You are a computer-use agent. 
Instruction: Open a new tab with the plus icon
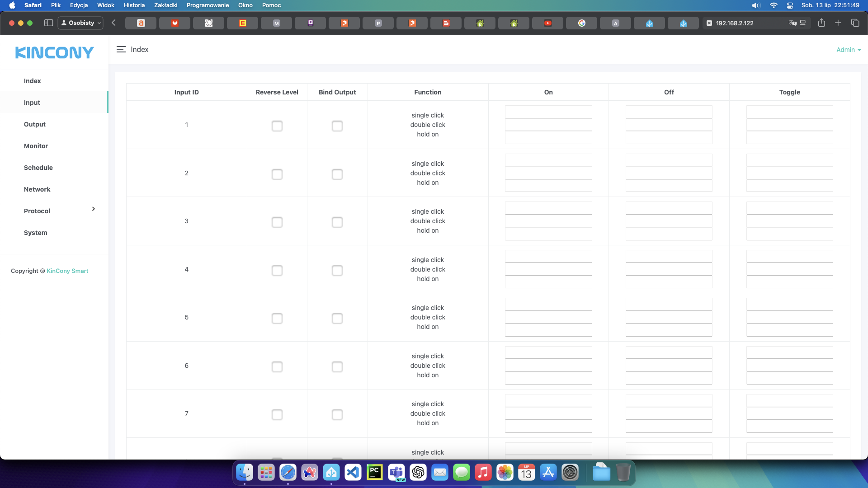pyautogui.click(x=838, y=23)
